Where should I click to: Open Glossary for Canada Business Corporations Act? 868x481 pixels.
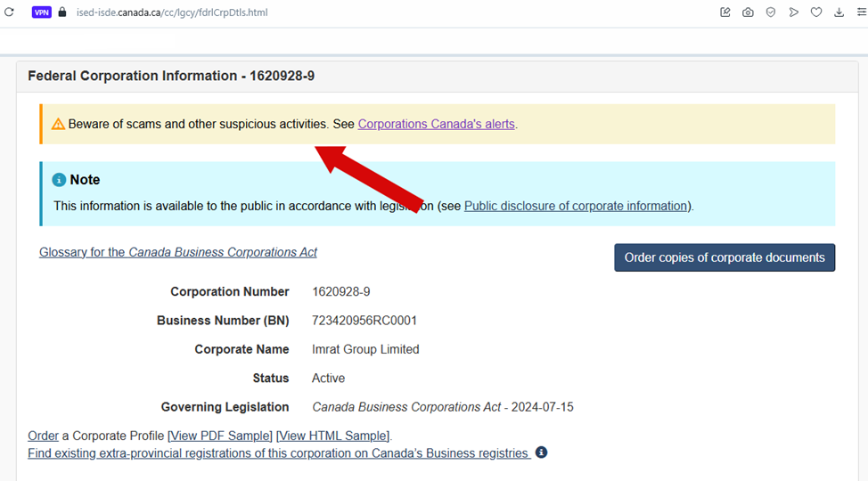coord(178,252)
